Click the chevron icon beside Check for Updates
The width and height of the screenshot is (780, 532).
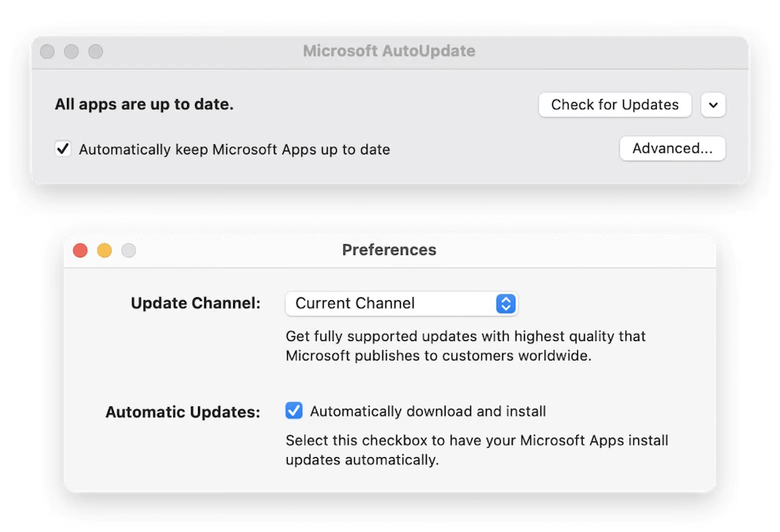tap(713, 105)
